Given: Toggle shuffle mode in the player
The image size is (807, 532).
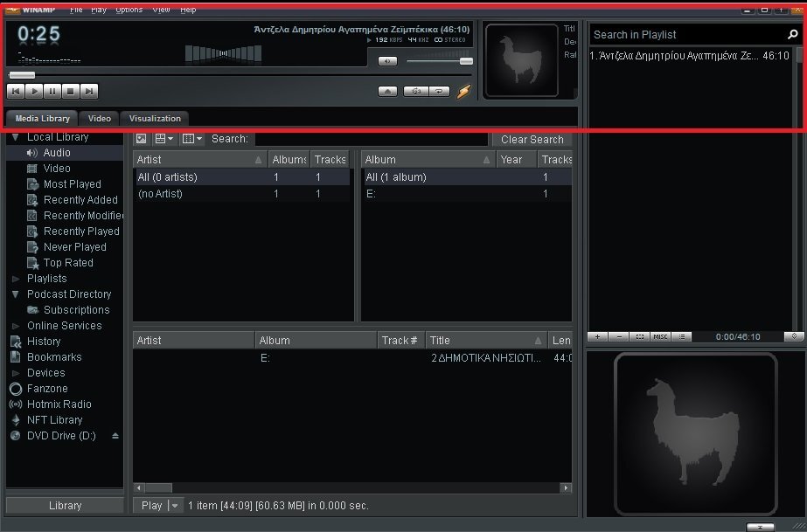Looking at the screenshot, I should (416, 92).
